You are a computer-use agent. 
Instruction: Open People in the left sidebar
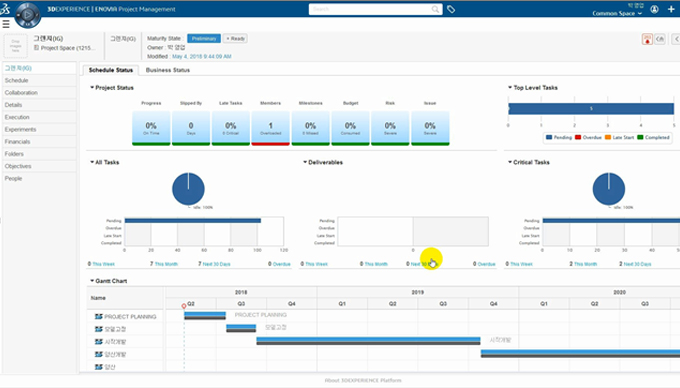39,179
